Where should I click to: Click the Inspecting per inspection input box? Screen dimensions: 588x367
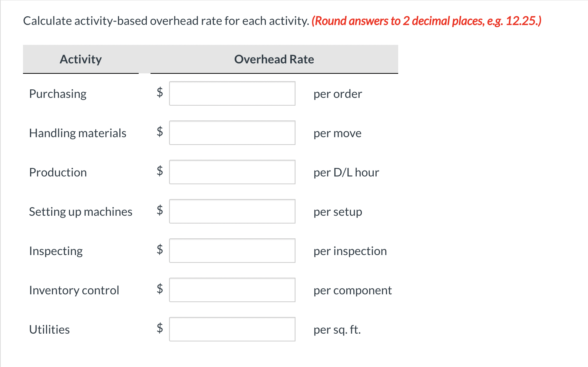pyautogui.click(x=232, y=251)
